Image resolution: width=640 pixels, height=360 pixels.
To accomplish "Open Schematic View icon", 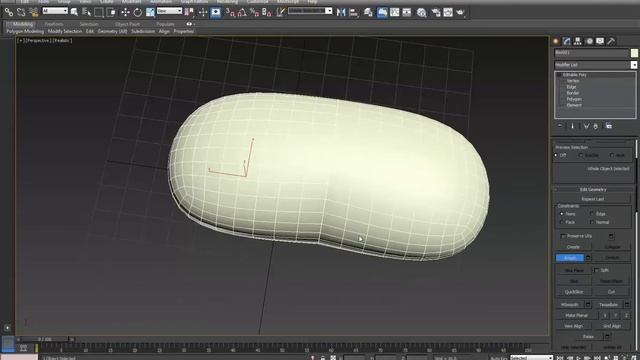I will (407, 13).
